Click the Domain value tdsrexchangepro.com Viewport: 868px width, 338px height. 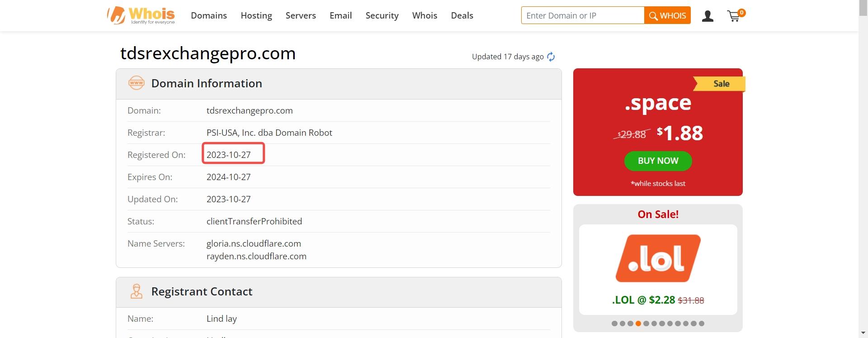[250, 110]
